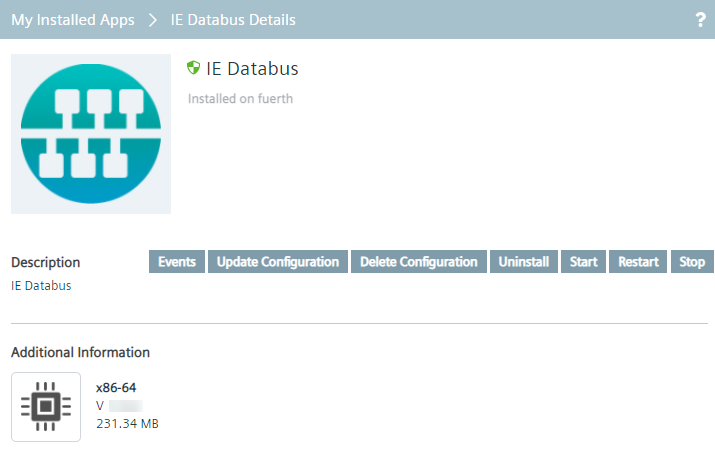Screen dimensions: 715x455
Task: Open the Events log
Action: [177, 262]
